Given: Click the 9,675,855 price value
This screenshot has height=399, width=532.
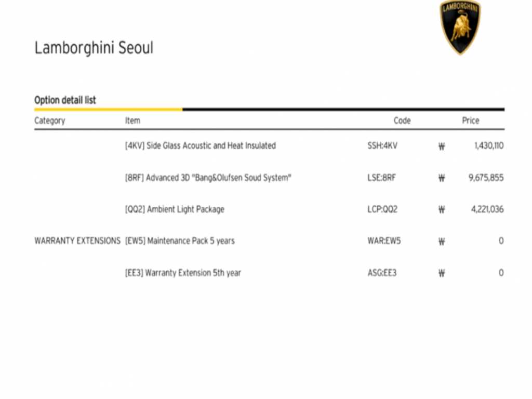Looking at the screenshot, I should pos(486,178).
